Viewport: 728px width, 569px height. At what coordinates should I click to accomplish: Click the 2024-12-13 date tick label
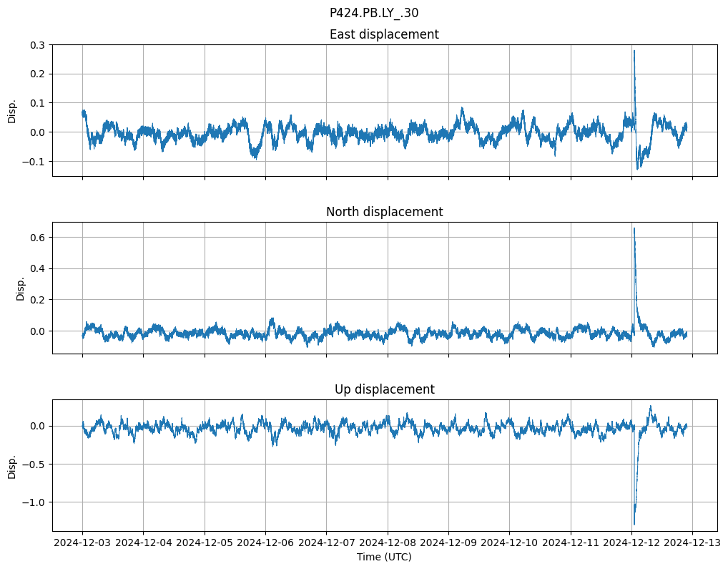tap(692, 543)
